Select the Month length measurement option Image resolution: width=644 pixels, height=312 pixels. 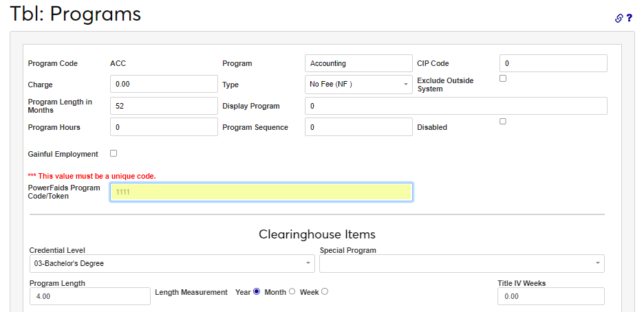coord(292,291)
